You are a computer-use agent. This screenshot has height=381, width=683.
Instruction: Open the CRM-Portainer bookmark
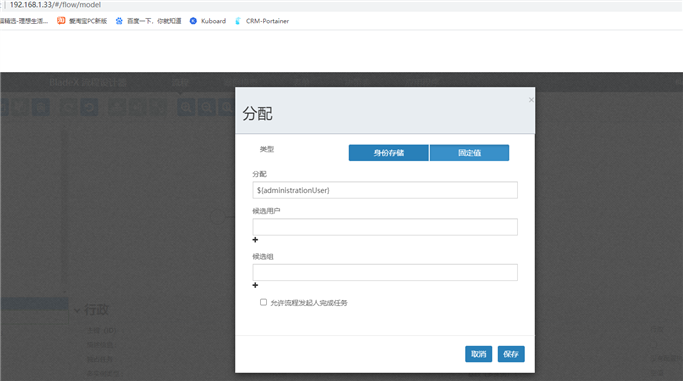click(262, 21)
